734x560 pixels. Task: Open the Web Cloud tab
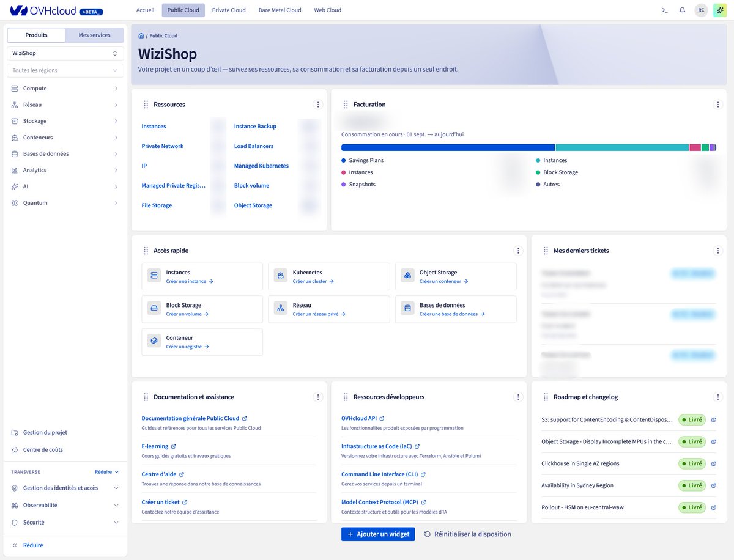(x=328, y=10)
